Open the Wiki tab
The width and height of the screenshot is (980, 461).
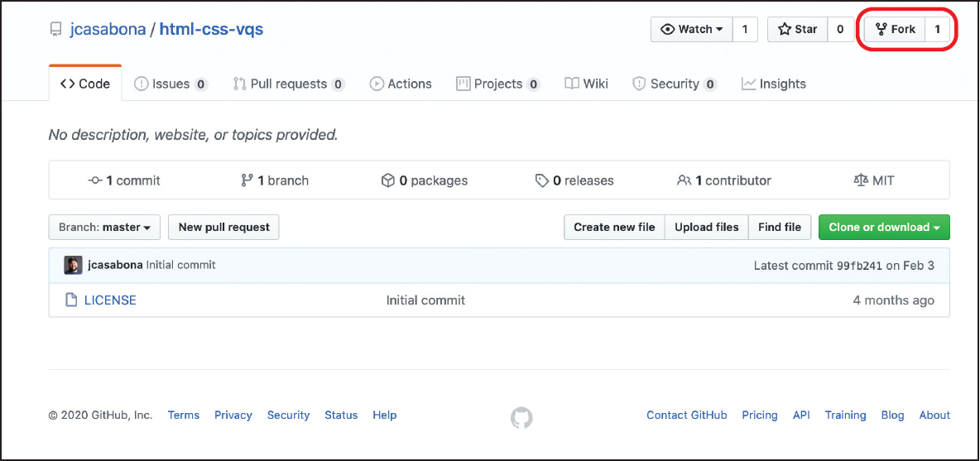pos(586,84)
